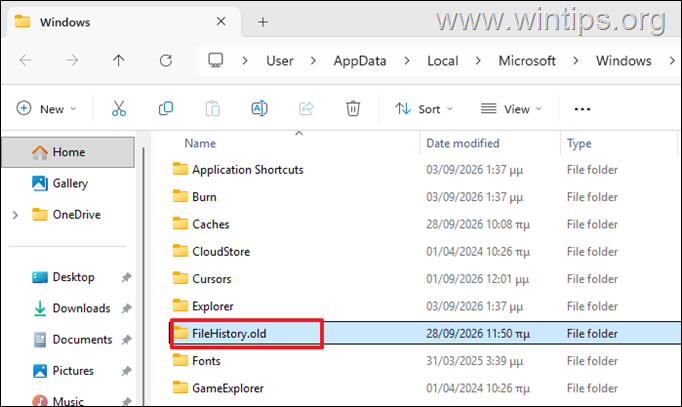Navigate to Local in breadcrumb
This screenshot has height=407, width=682.
(442, 60)
